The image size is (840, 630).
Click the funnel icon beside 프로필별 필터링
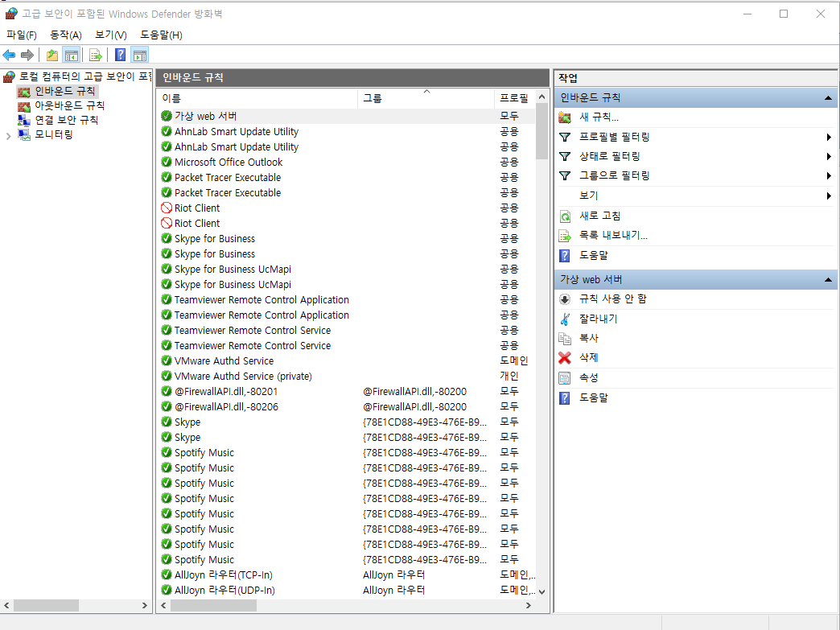565,137
